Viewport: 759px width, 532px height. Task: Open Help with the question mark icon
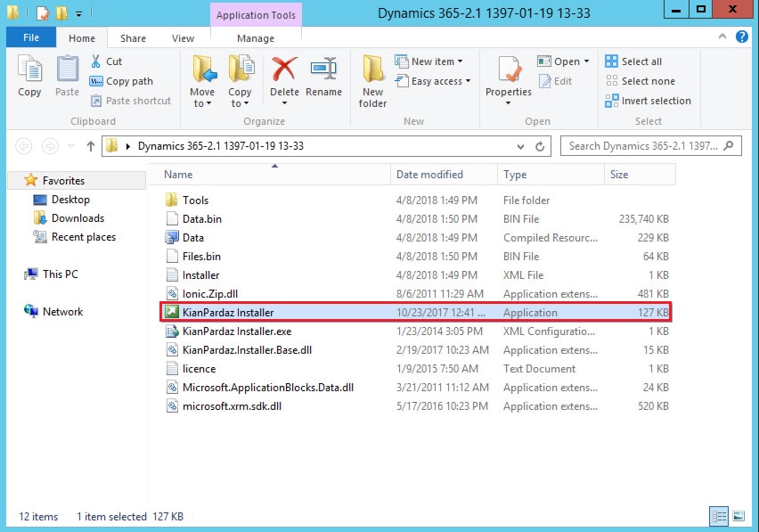click(741, 37)
